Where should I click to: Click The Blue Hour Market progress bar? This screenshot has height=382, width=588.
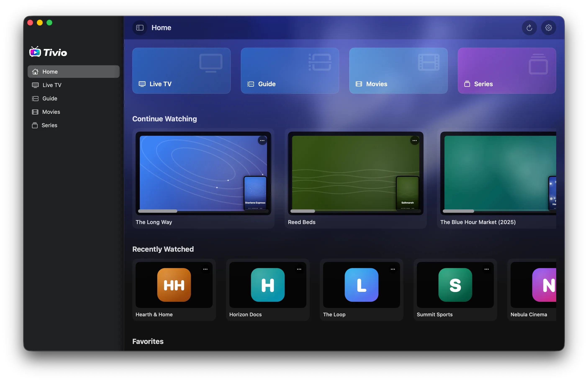tap(499, 211)
